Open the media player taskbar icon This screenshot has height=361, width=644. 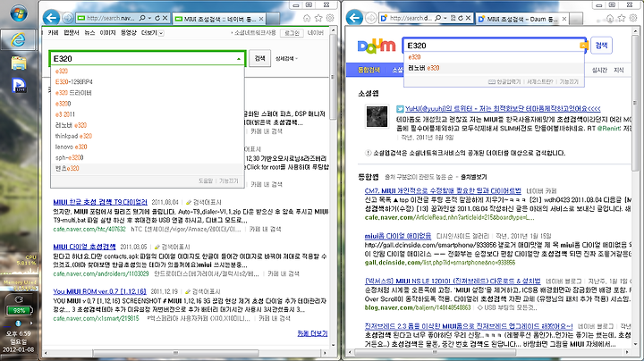19,85
